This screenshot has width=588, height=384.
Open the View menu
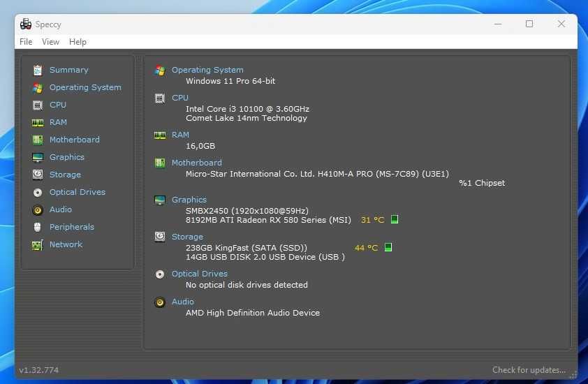[x=50, y=42]
